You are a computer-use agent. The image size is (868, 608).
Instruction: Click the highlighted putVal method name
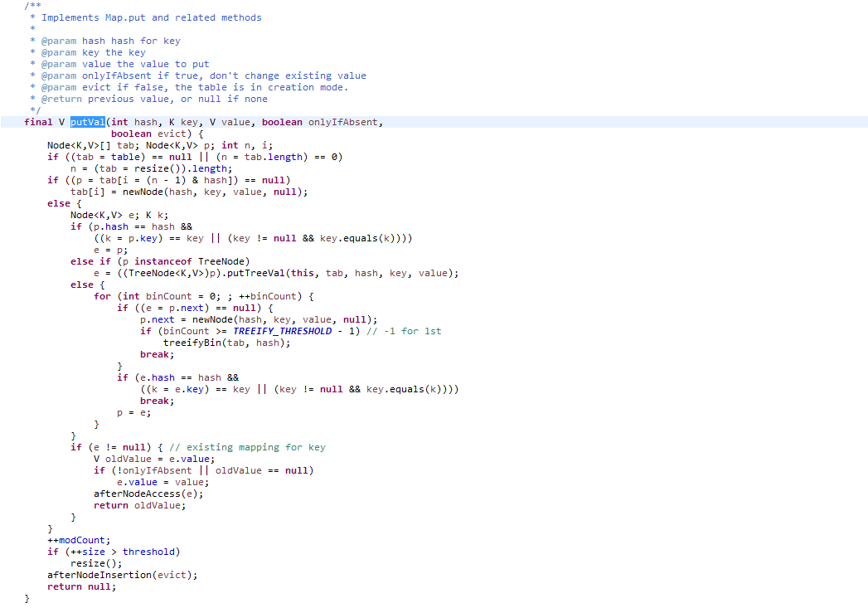click(x=88, y=123)
